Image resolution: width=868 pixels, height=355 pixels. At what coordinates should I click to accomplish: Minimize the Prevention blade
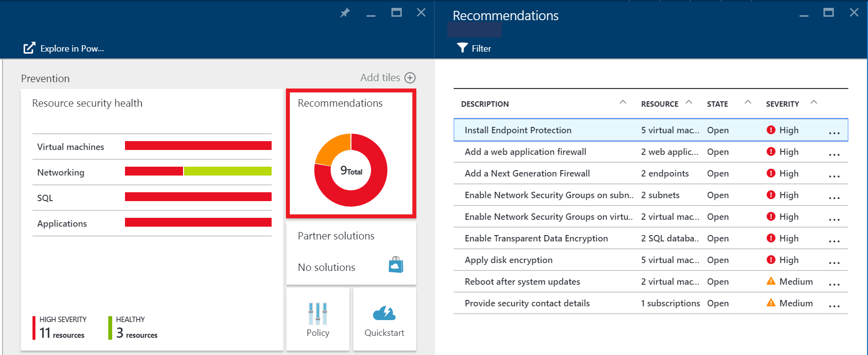371,16
